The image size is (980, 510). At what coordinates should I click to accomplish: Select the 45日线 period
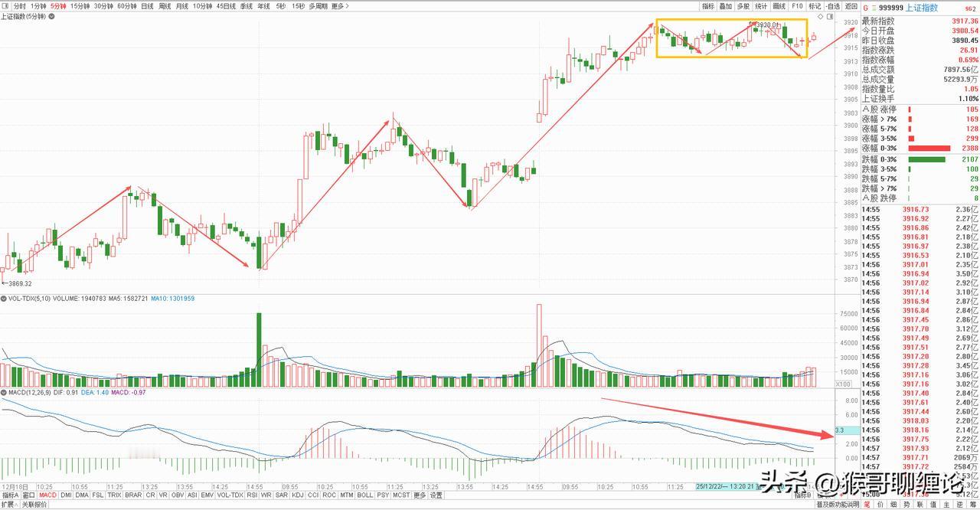tap(226, 6)
